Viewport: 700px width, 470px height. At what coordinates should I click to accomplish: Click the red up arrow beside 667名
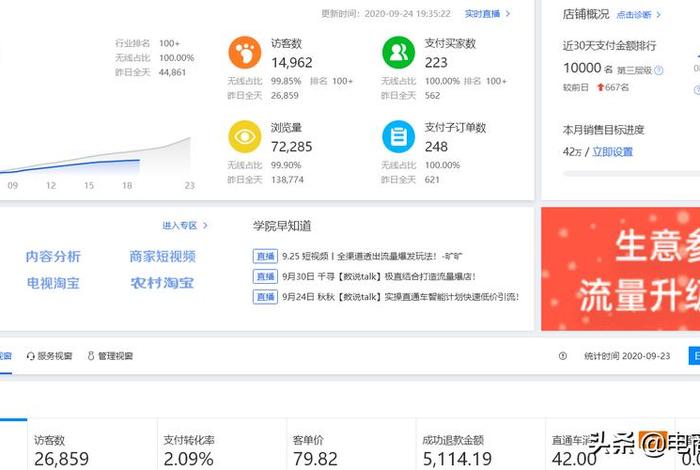pyautogui.click(x=600, y=87)
